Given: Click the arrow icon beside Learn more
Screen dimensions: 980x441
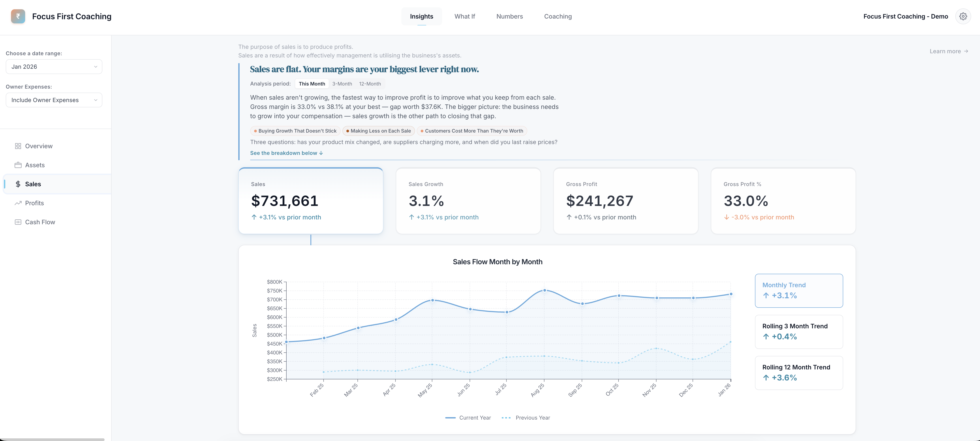Looking at the screenshot, I should click(967, 51).
